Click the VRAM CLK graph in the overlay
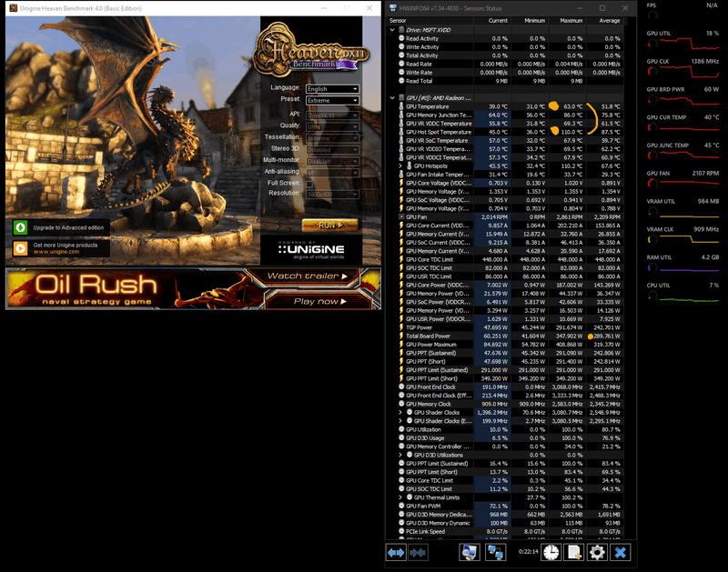The width and height of the screenshot is (728, 572). (x=689, y=240)
